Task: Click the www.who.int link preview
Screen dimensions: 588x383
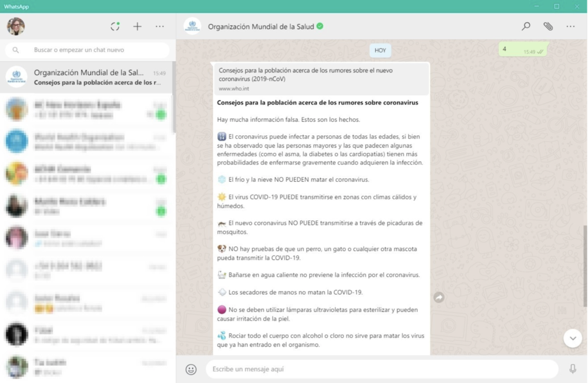Action: pos(321,79)
